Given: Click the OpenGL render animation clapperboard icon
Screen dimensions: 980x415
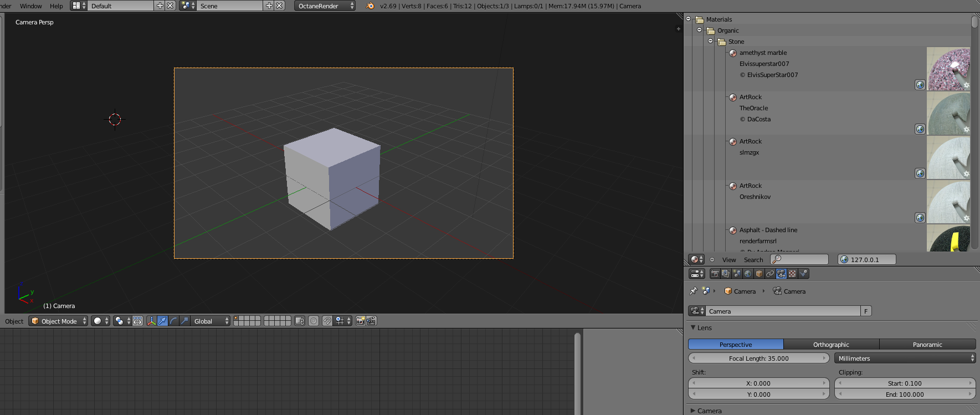Looking at the screenshot, I should point(372,321).
